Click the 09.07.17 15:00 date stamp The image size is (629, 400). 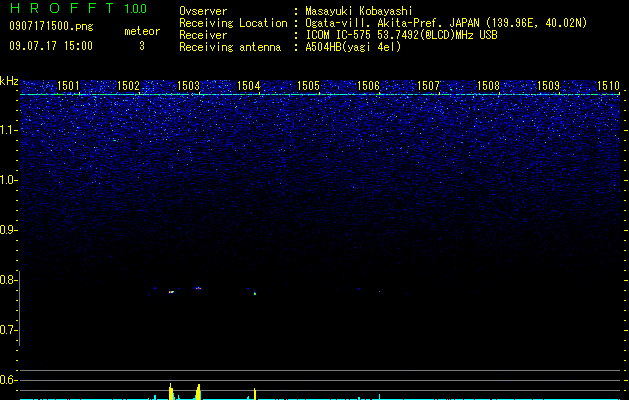pyautogui.click(x=51, y=46)
